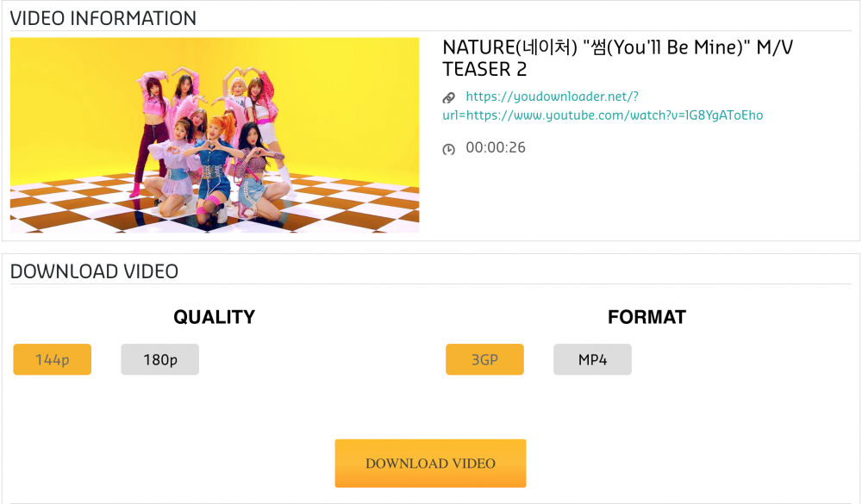The width and height of the screenshot is (862, 504).
Task: Start the download with the DOWNLOAD VIDEO button
Action: tap(430, 463)
